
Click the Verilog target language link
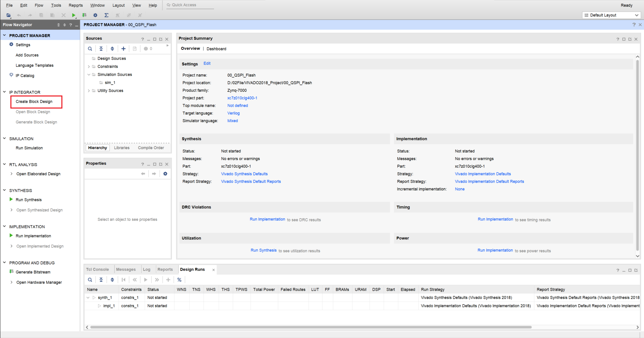point(233,113)
